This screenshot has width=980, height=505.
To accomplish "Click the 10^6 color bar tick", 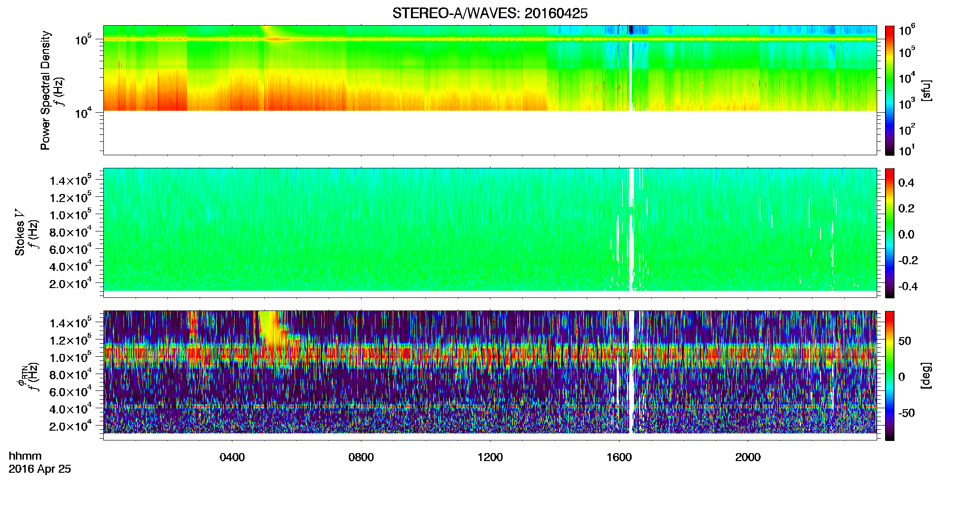I will point(907,31).
